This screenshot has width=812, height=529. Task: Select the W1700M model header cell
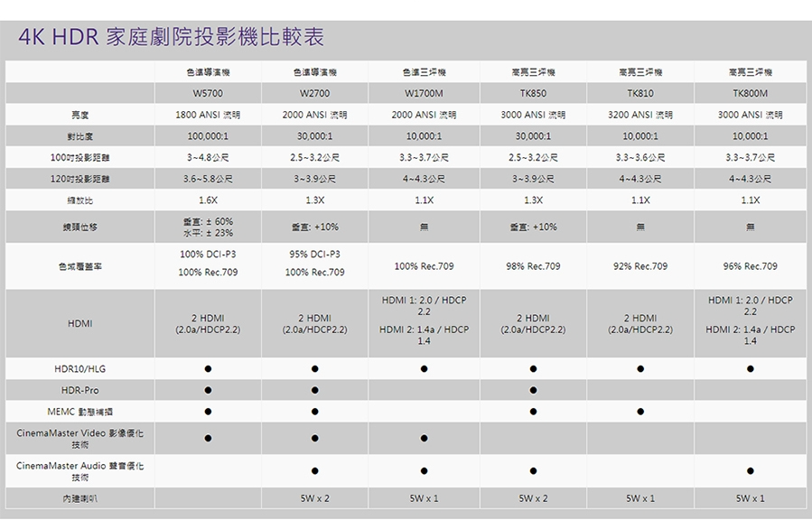tap(424, 93)
